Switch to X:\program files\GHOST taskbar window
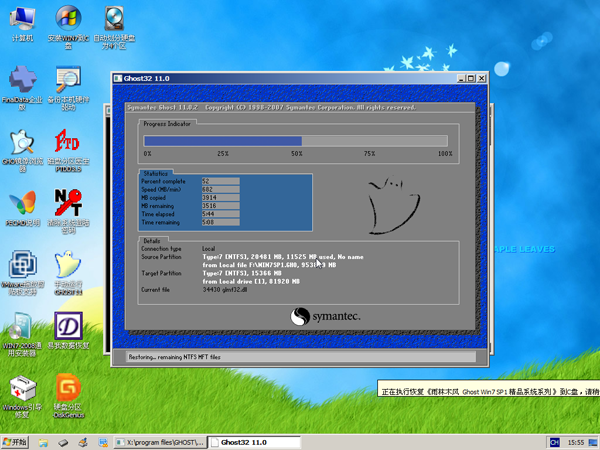This screenshot has height=450, width=600. click(x=160, y=442)
